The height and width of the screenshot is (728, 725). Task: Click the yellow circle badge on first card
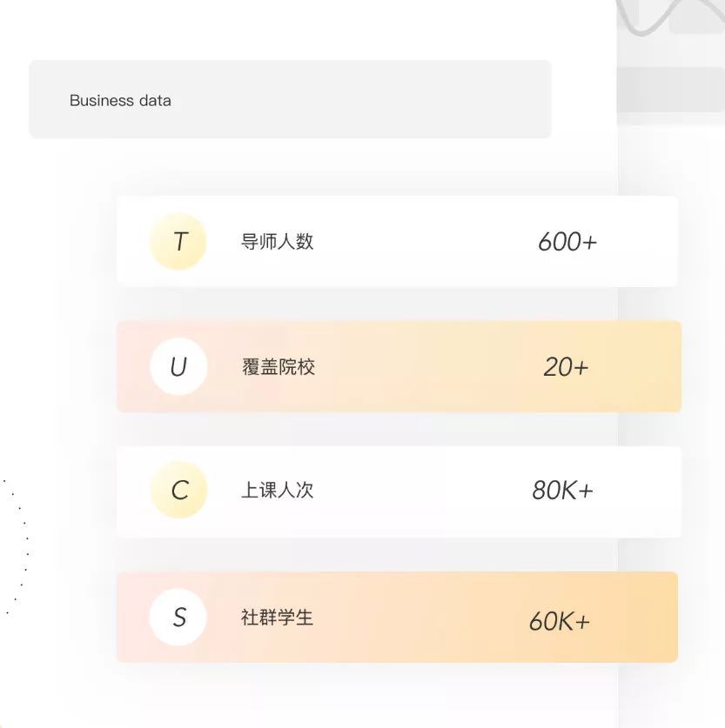click(178, 242)
